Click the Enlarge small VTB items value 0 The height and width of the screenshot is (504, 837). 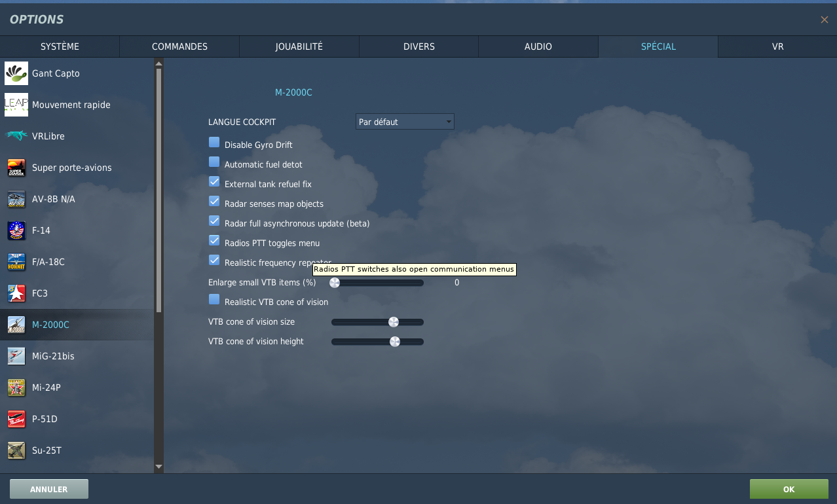tap(456, 283)
